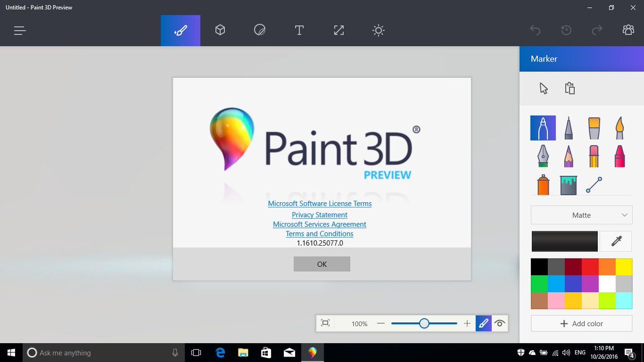
Task: Open the 3D objects tab
Action: coord(220,31)
